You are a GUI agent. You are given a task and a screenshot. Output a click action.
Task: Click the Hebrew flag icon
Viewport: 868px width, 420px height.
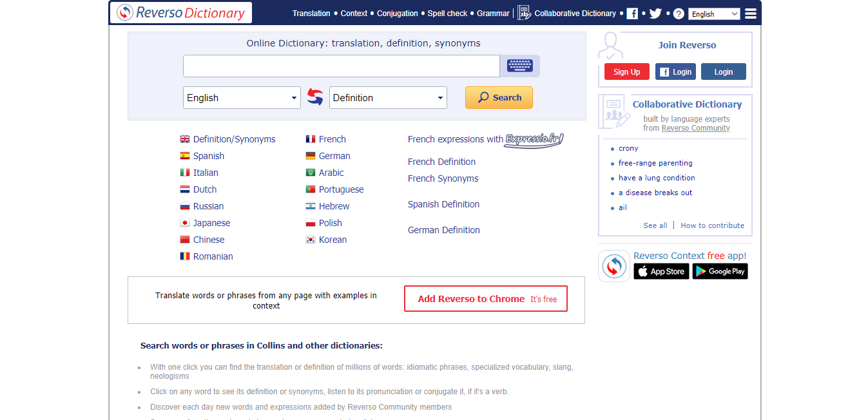click(x=311, y=206)
